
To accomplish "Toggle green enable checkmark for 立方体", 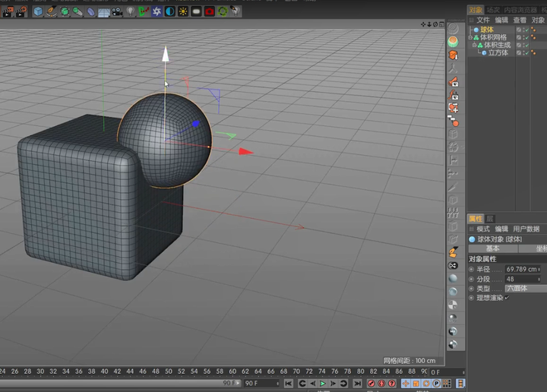I will coord(526,52).
